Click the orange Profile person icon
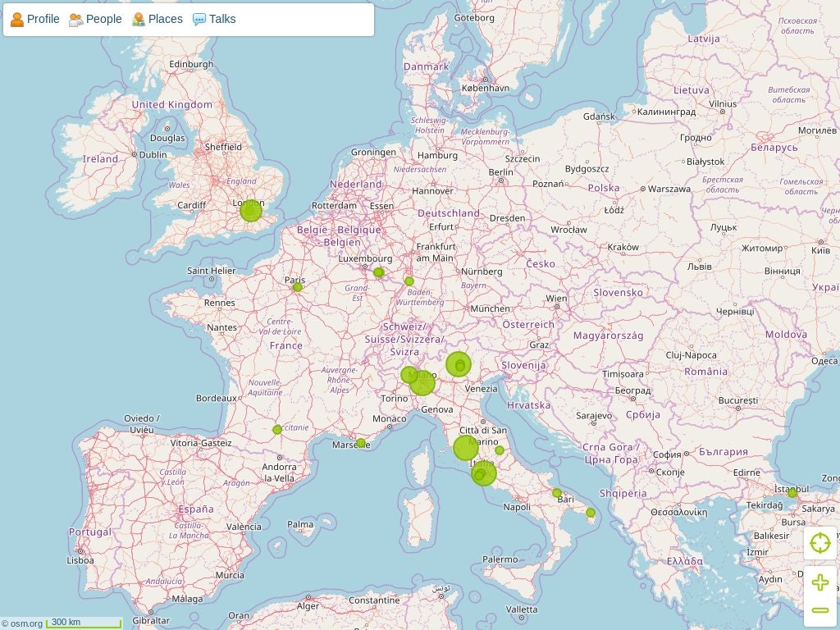 pyautogui.click(x=17, y=20)
